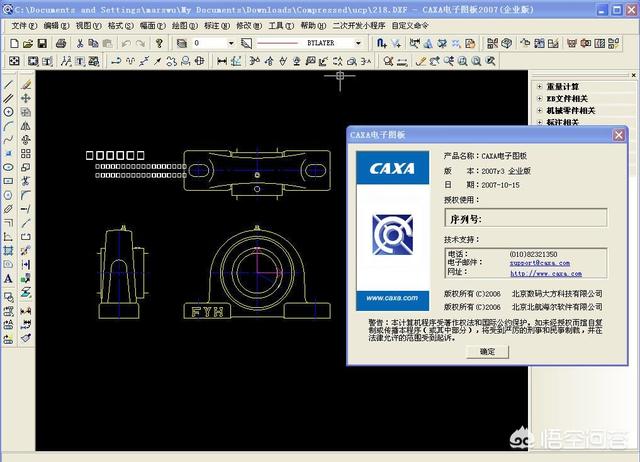Close the CAXA电子图板 about dialog
640x462 pixels.
tap(619, 135)
